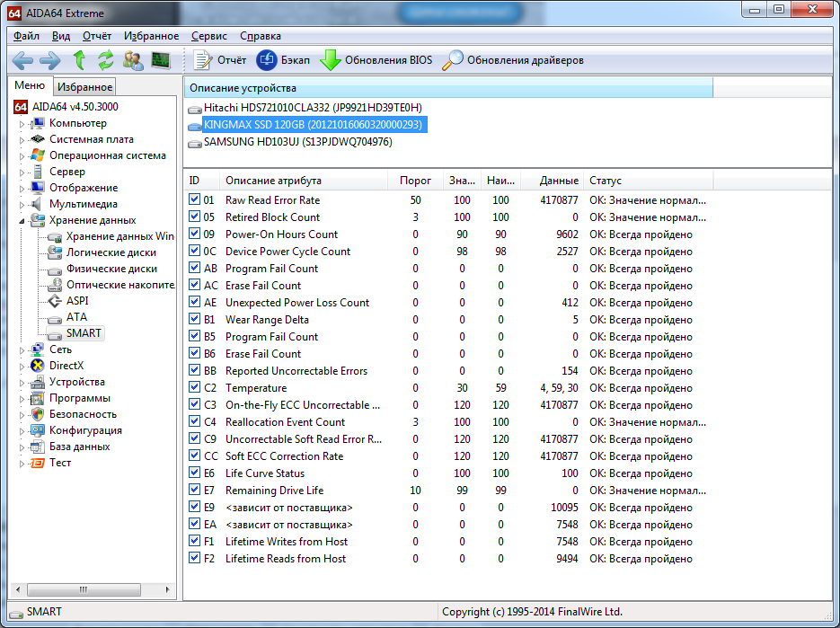Click the Хранение данных storage icon
The width and height of the screenshot is (840, 628).
(38, 220)
